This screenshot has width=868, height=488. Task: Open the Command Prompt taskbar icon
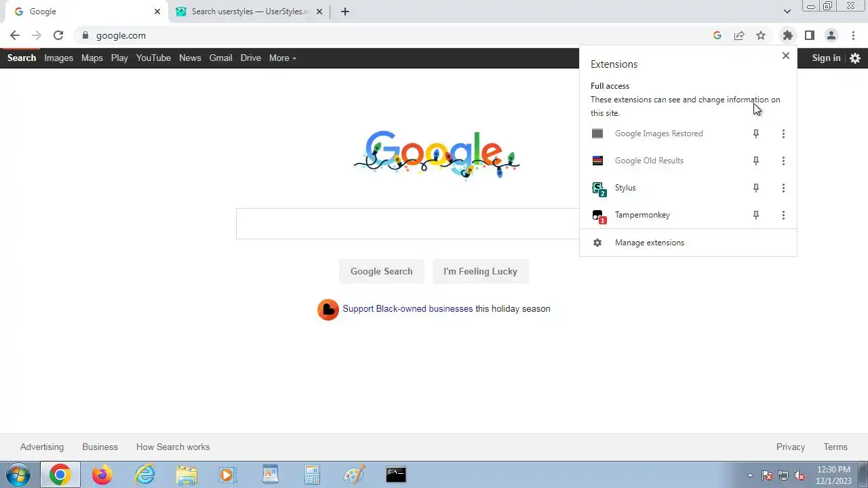pyautogui.click(x=396, y=474)
